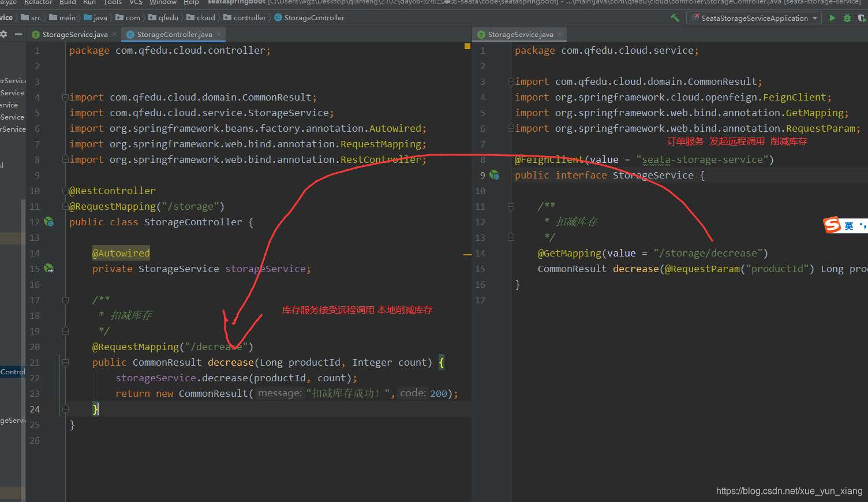Click the src breadcrumb in navigation bar
The width and height of the screenshot is (868, 502).
[31, 18]
